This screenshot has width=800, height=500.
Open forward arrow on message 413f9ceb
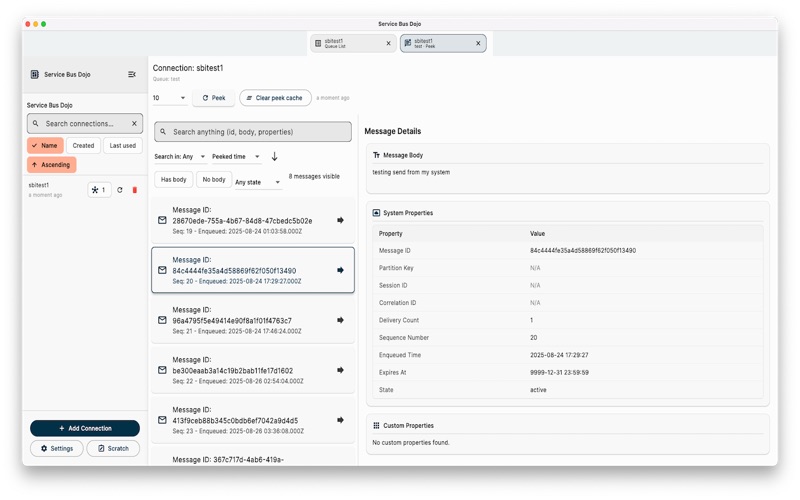pos(340,420)
